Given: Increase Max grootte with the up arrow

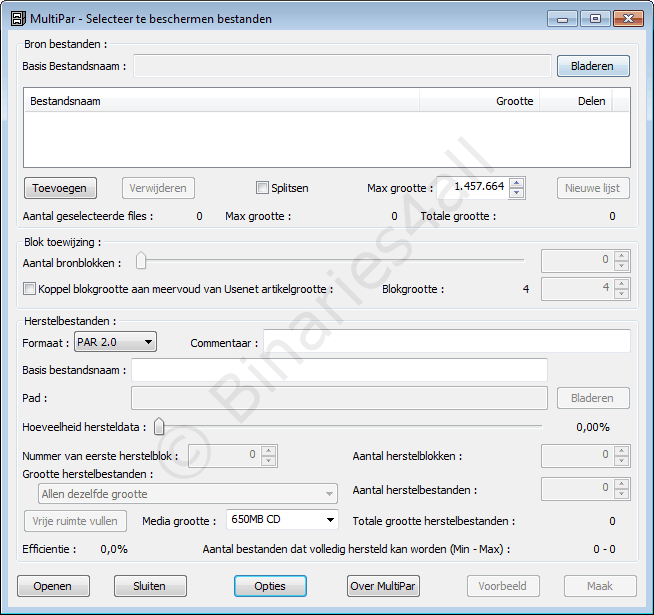Looking at the screenshot, I should tap(516, 183).
